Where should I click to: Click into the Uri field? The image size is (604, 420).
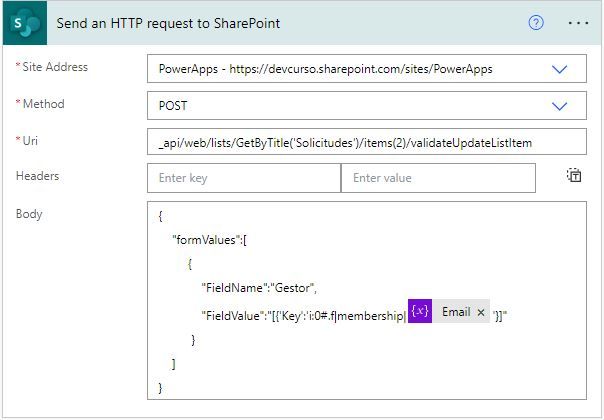367,142
